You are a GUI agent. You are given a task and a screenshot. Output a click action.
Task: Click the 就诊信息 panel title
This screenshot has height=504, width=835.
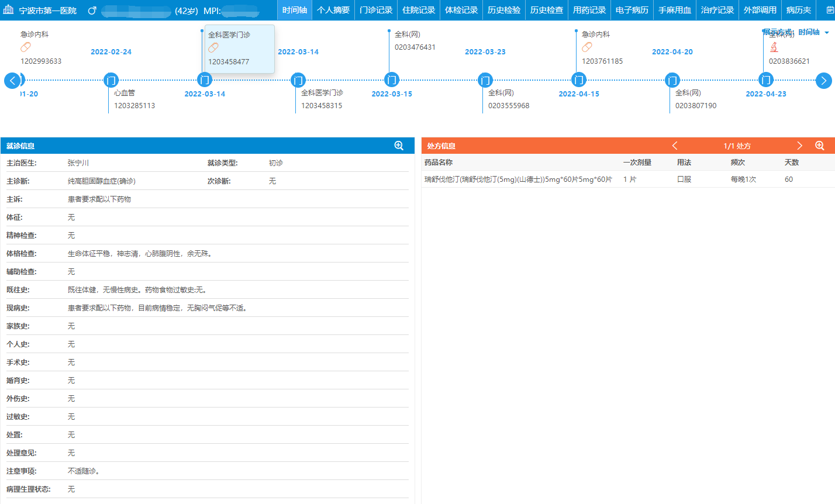20,146
